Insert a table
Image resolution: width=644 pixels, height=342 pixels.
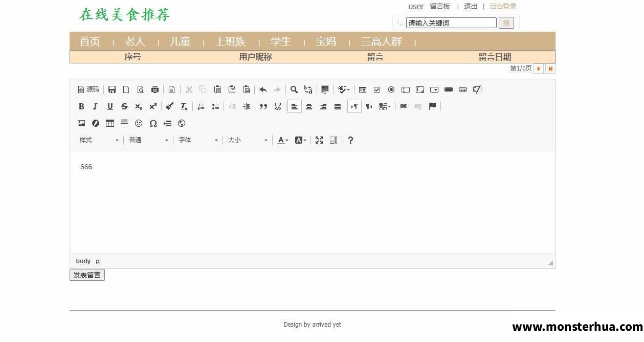tap(110, 123)
